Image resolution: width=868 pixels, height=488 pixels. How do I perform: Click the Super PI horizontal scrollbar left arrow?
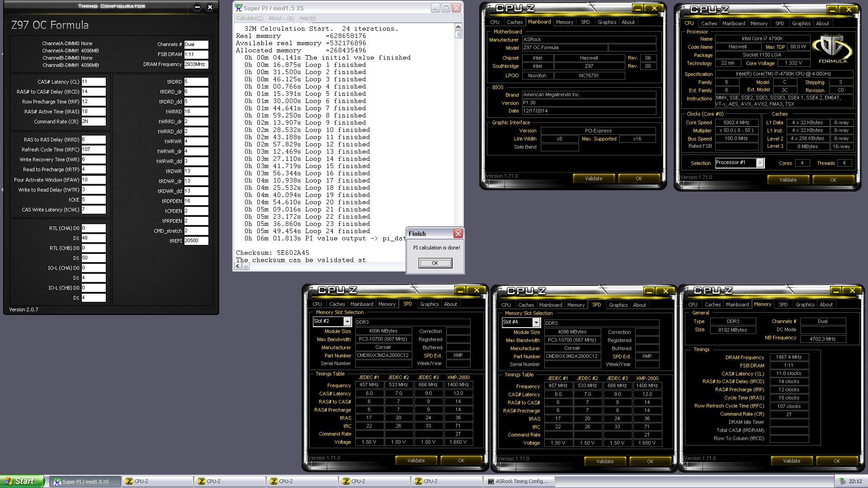238,267
